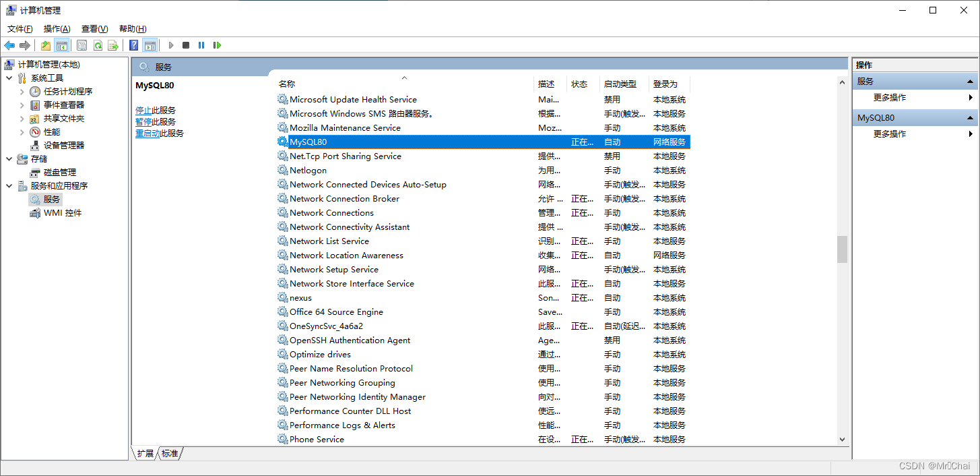Click the Refresh toolbar icon
Viewport: 980px width, 476px height.
98,45
